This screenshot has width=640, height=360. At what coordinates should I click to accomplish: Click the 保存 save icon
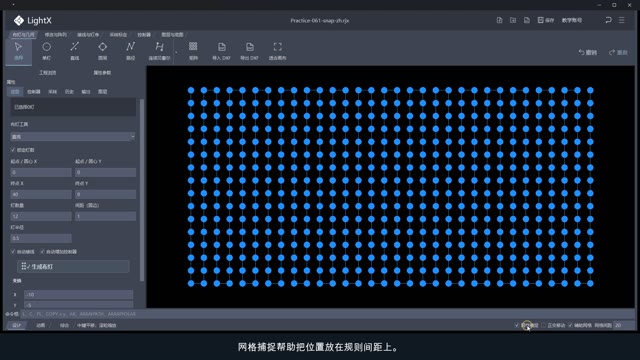click(545, 20)
